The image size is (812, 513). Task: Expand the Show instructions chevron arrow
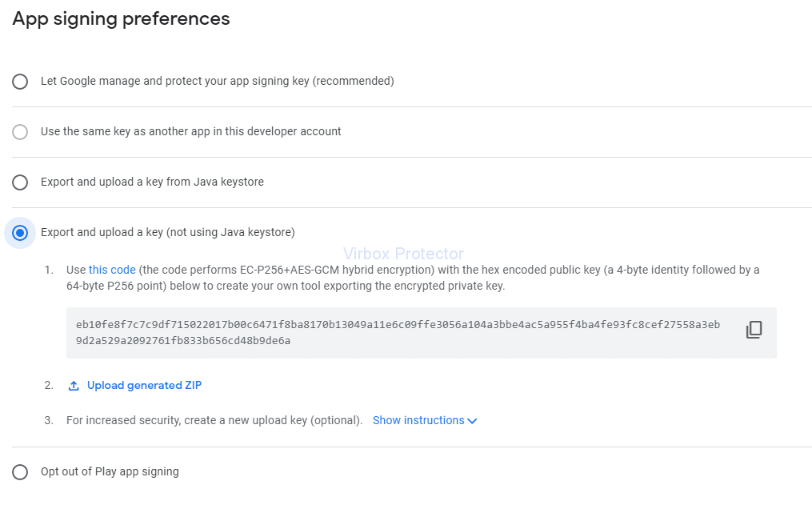pos(472,421)
